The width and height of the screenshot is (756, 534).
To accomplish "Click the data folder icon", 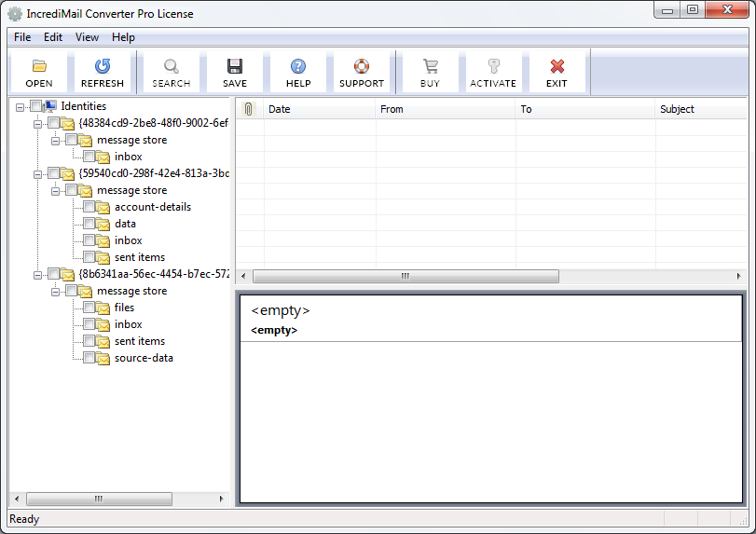I will 103,224.
